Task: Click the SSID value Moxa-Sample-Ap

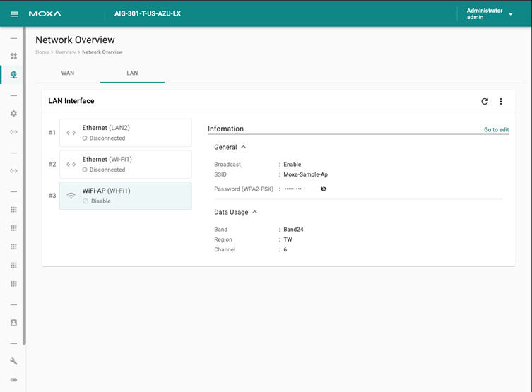Action: (306, 174)
